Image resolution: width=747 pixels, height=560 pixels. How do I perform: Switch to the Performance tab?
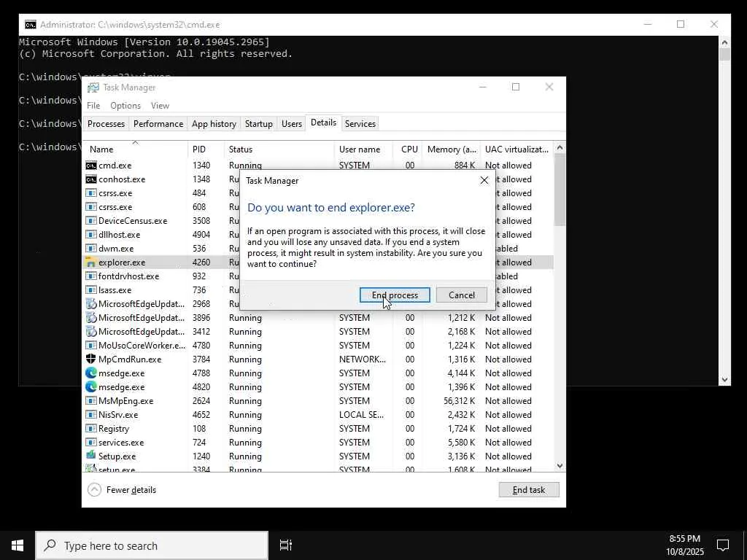click(158, 124)
